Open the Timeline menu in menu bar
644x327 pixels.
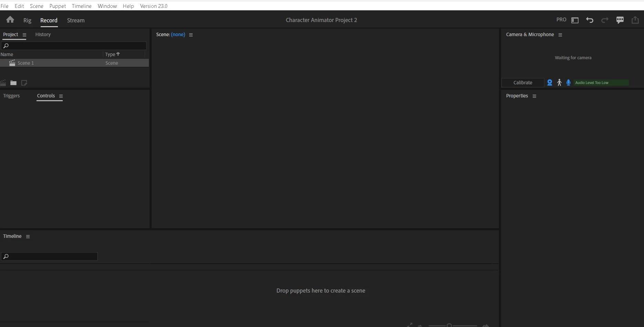click(81, 6)
